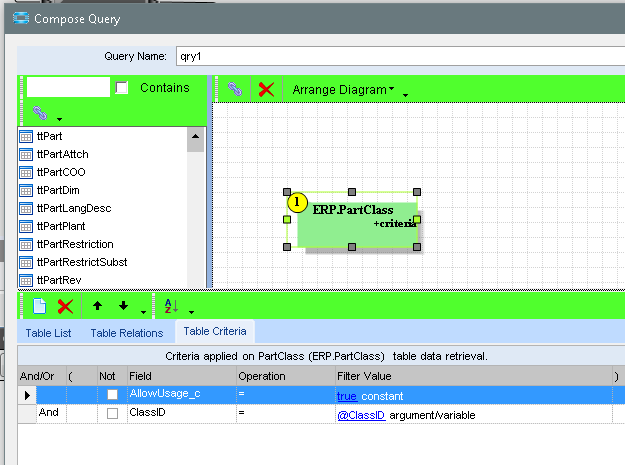Click the red X delete criteria icon
625x465 pixels.
[65, 306]
